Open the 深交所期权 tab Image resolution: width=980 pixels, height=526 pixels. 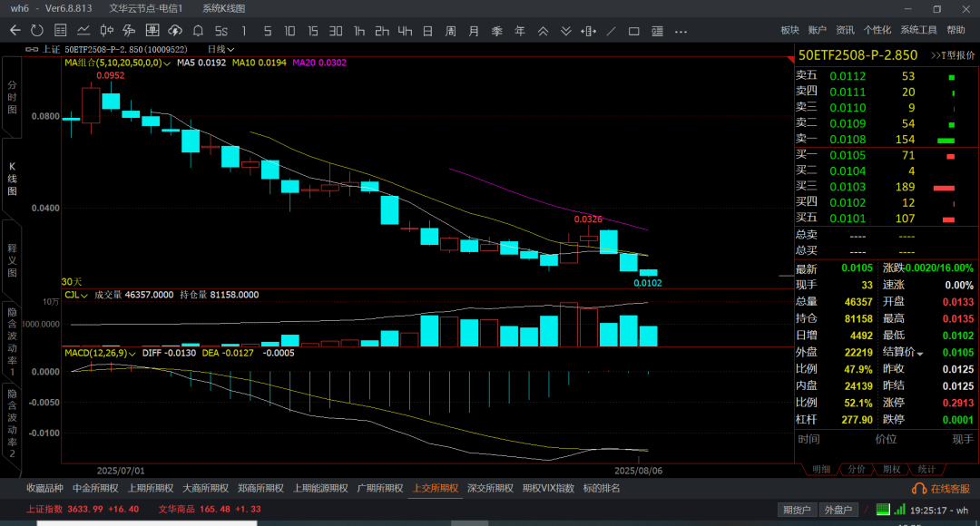click(490, 489)
